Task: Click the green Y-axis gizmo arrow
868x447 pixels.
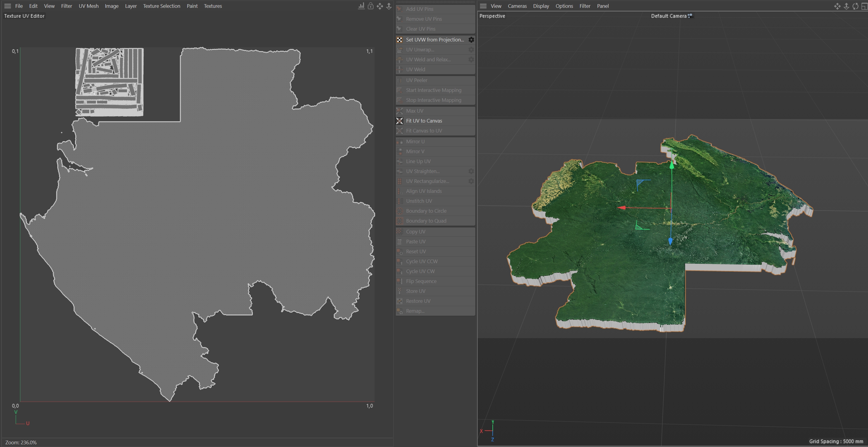Action: pyautogui.click(x=672, y=165)
